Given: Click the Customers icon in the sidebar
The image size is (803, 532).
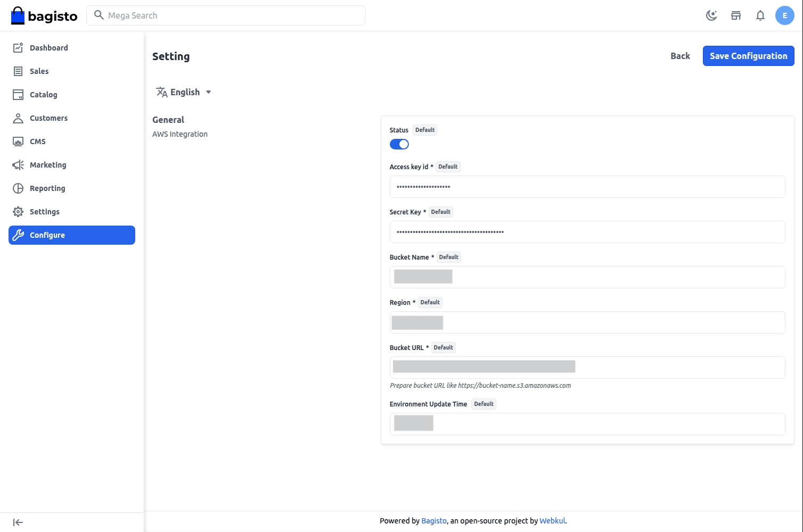Looking at the screenshot, I should (x=18, y=118).
